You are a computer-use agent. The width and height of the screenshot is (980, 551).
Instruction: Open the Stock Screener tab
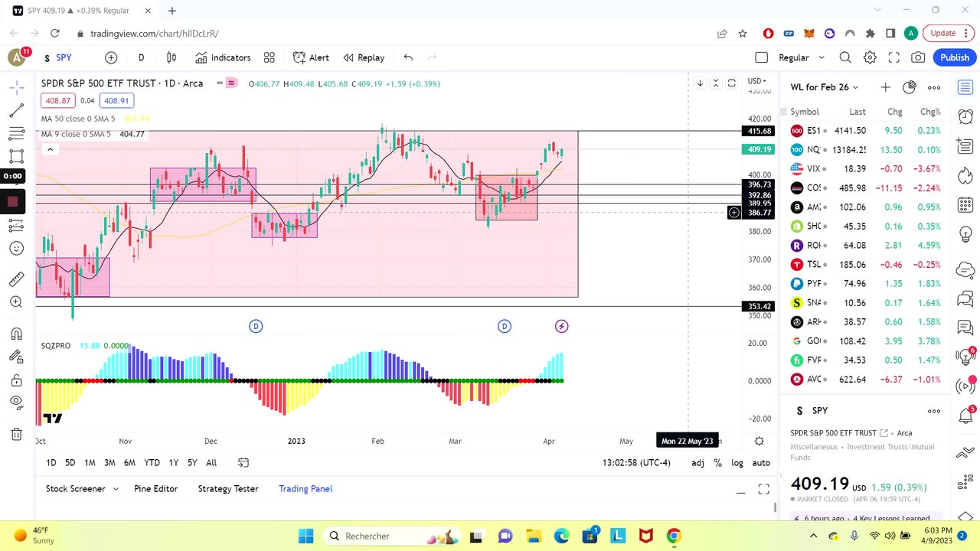76,488
